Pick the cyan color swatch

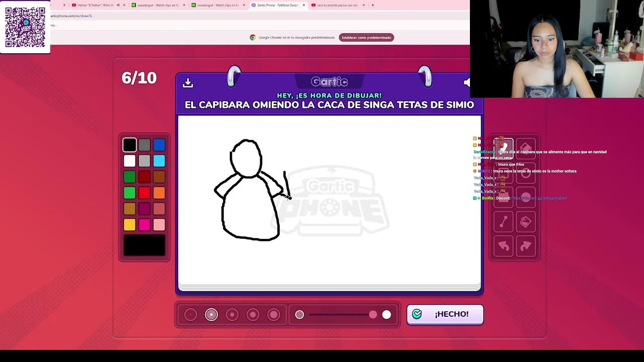pyautogui.click(x=159, y=161)
